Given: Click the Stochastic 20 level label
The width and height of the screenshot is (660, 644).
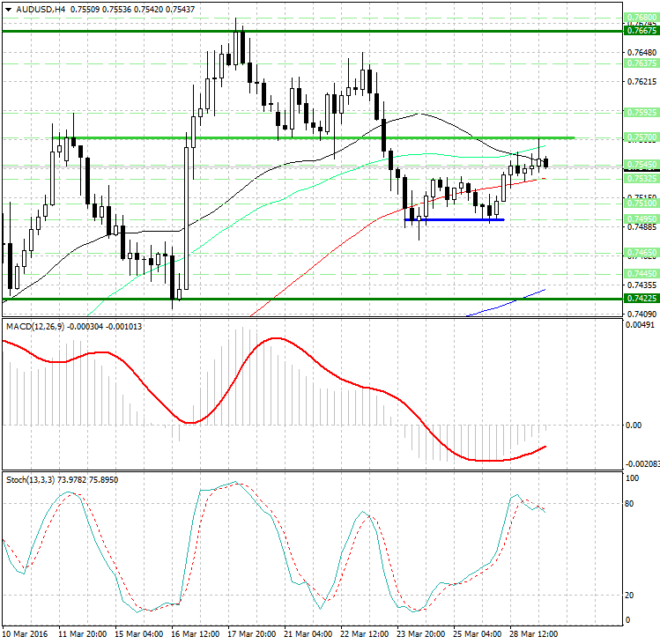Looking at the screenshot, I should point(631,595).
